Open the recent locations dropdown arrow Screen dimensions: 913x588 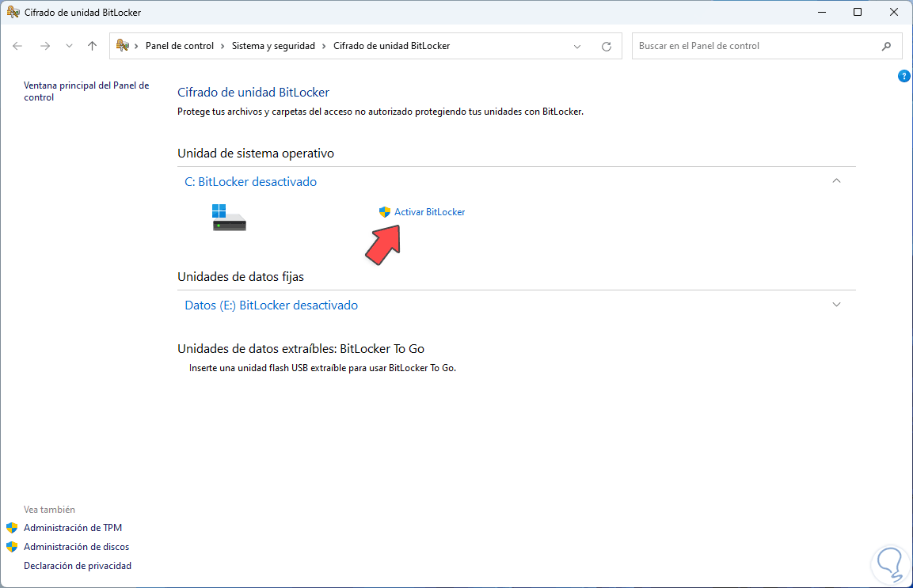click(x=70, y=46)
